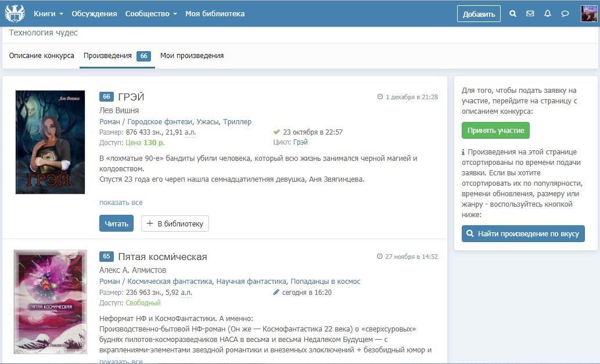Expand the Книги dropdown menu
600x364 pixels.
point(48,14)
